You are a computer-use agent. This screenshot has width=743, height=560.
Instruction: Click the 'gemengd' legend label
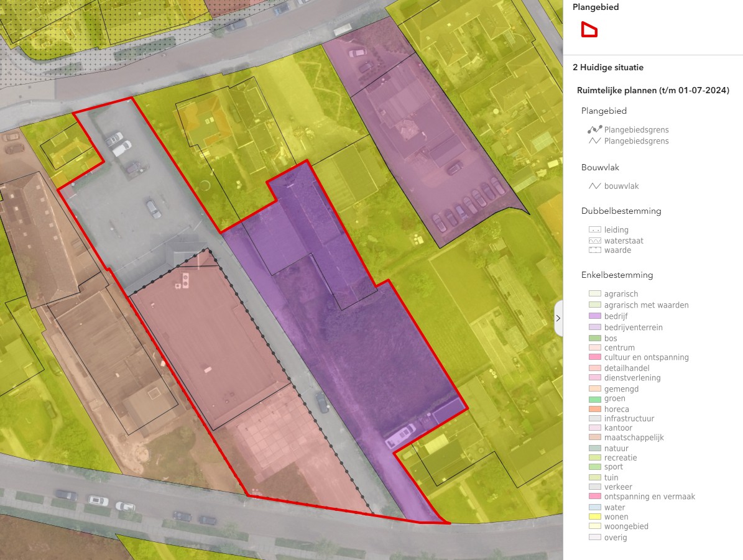[x=621, y=389]
